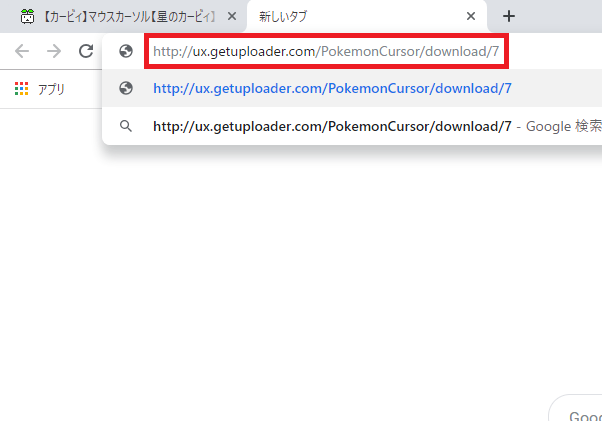
Task: Click the browser forward arrow
Action: (x=54, y=51)
